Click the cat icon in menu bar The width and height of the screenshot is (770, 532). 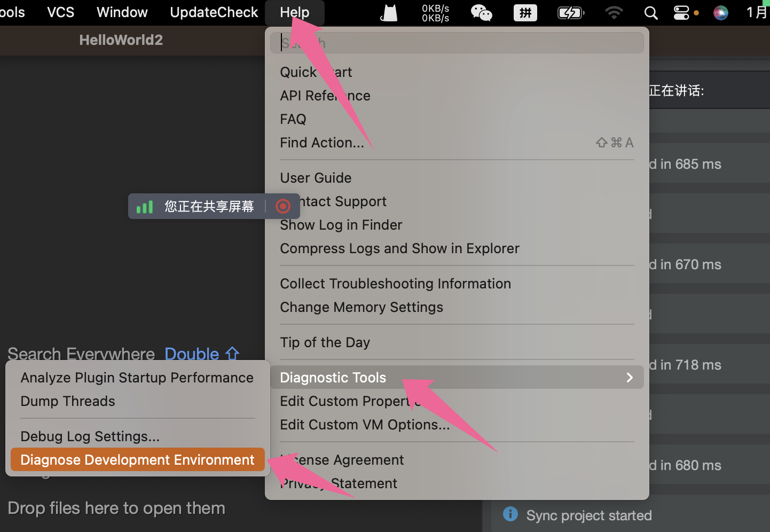(389, 12)
